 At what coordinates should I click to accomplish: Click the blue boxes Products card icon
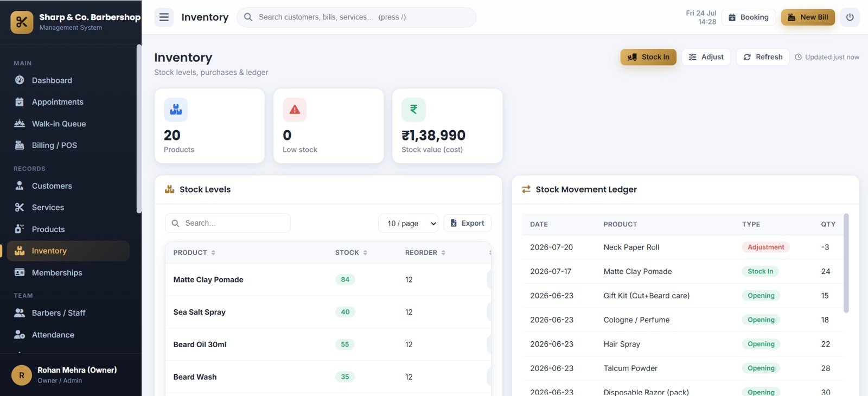pyautogui.click(x=176, y=110)
